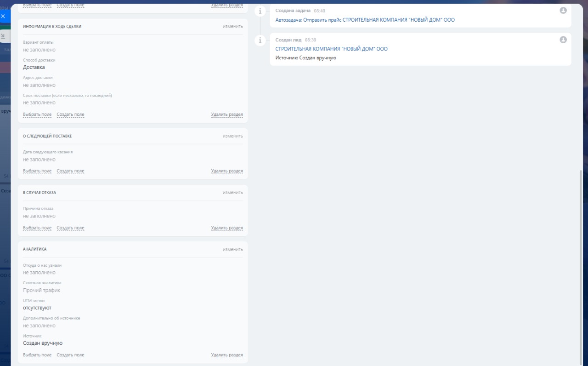The width and height of the screenshot is (588, 366).
Task: Fill in the empty Адрес доставки value
Action: 39,85
